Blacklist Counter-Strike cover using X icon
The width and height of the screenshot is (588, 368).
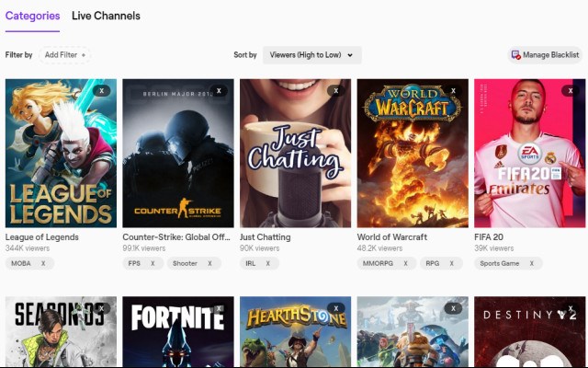pos(219,90)
